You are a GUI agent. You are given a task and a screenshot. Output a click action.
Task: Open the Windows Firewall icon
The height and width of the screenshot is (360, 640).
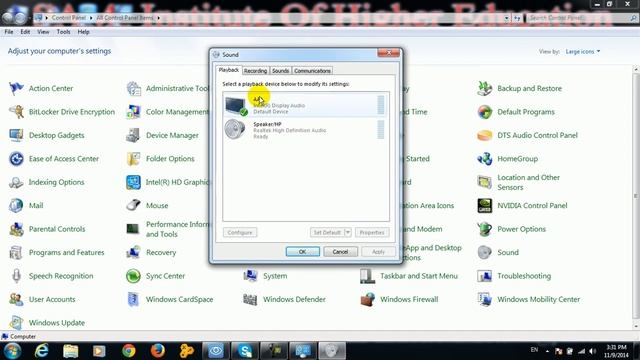click(368, 299)
